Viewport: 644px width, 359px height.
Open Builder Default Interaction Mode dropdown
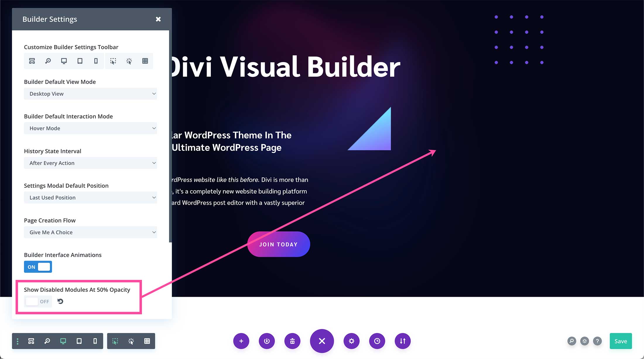(91, 128)
